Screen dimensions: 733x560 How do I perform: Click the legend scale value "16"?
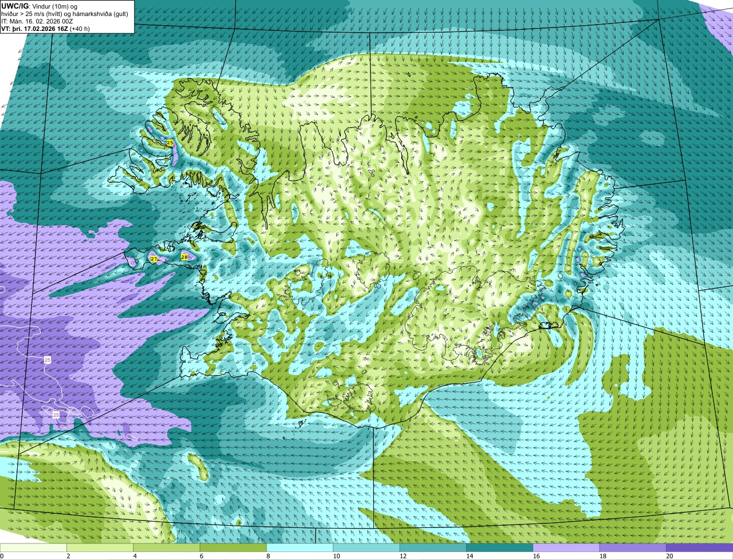click(536, 556)
